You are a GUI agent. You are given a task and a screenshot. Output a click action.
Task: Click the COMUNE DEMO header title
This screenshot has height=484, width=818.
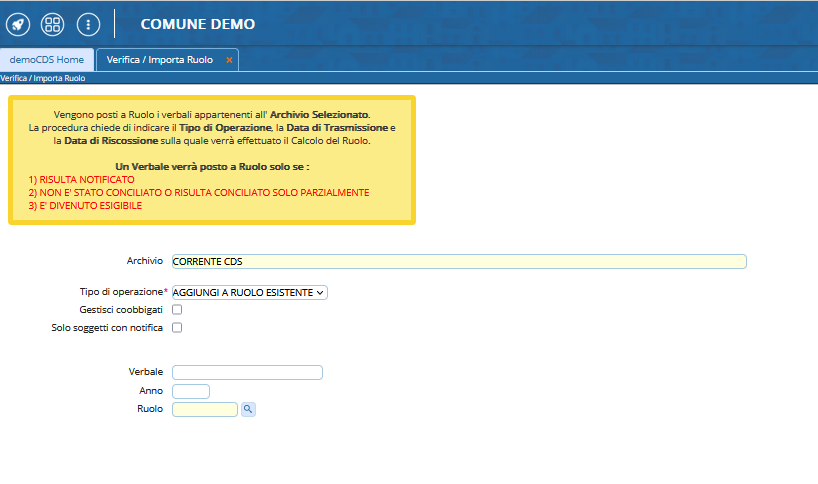(197, 23)
